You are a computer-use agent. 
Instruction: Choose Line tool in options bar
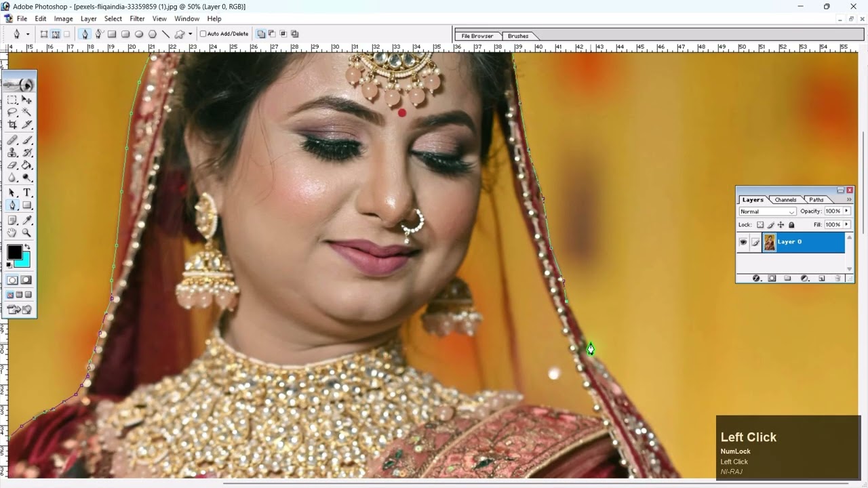pos(165,34)
